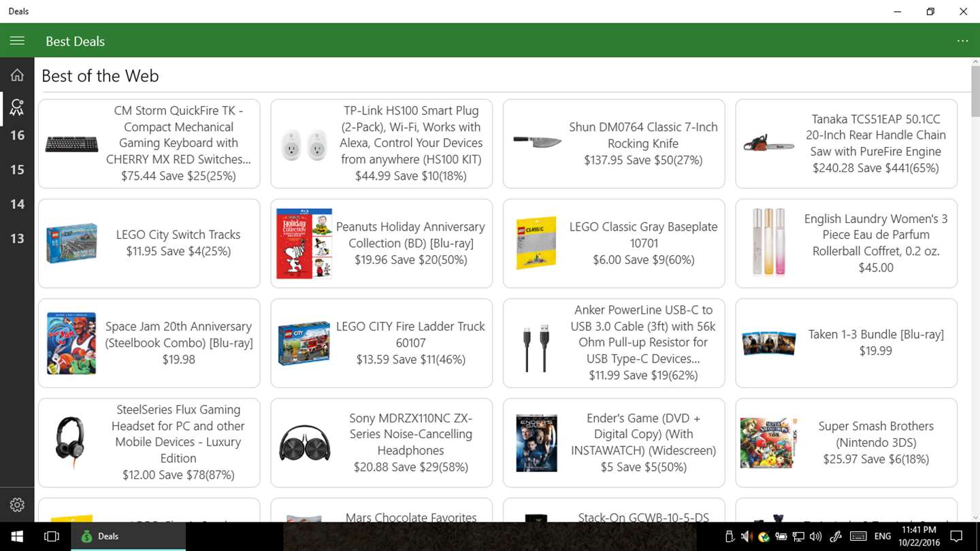Open Task View on the taskbar
Viewport: 980px width, 551px height.
pyautogui.click(x=52, y=537)
